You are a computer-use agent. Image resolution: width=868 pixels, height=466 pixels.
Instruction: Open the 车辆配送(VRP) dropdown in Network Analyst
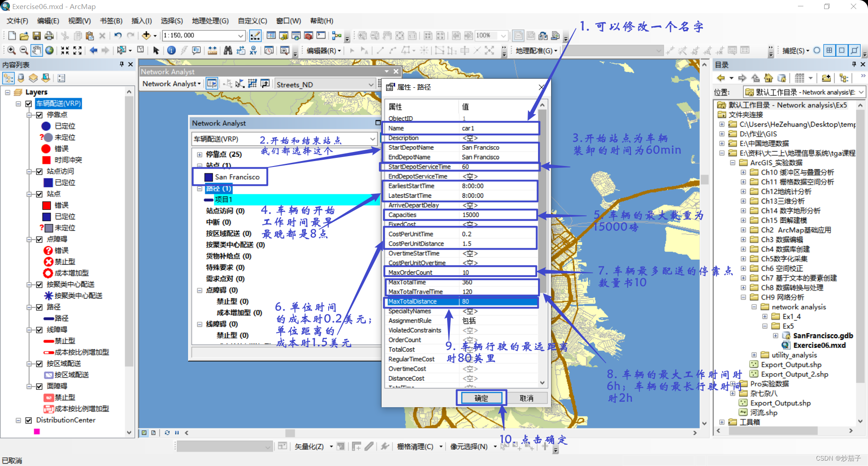(x=373, y=139)
